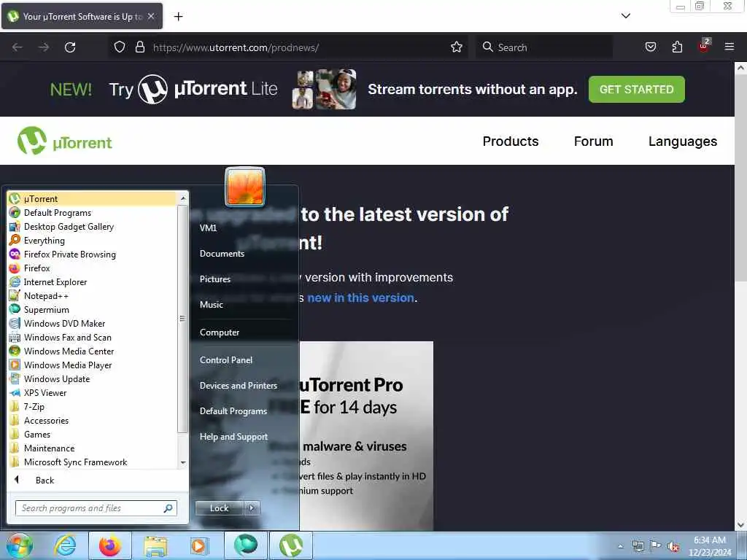
Task: Switch to Firefox on the taskbar
Action: [110, 545]
